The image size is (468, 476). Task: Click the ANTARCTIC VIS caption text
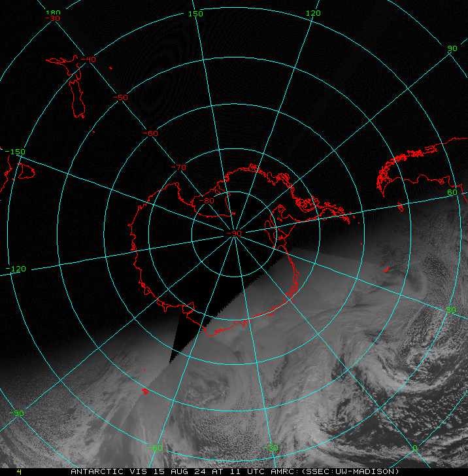[234, 471]
